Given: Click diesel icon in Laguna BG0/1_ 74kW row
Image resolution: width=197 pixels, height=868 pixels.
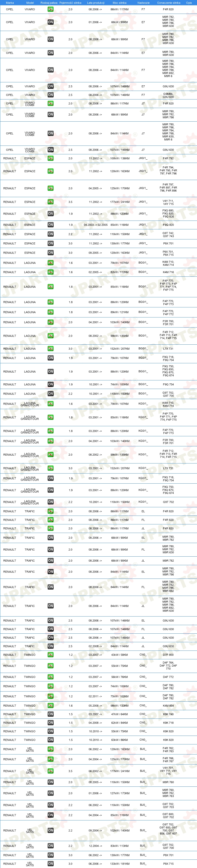Looking at the screenshot, I should coord(51,384).
